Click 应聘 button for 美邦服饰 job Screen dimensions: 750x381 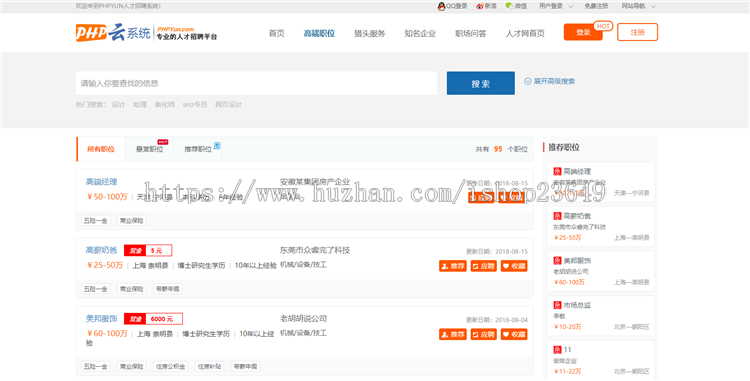click(x=484, y=334)
